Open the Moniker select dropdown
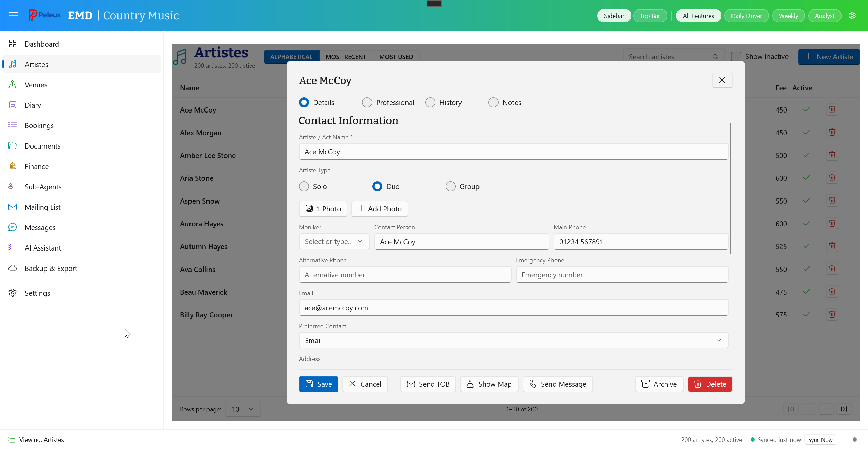The height and width of the screenshot is (449, 868). (x=334, y=241)
